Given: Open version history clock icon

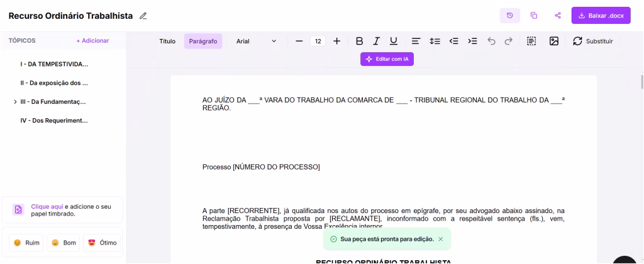Looking at the screenshot, I should pos(509,16).
